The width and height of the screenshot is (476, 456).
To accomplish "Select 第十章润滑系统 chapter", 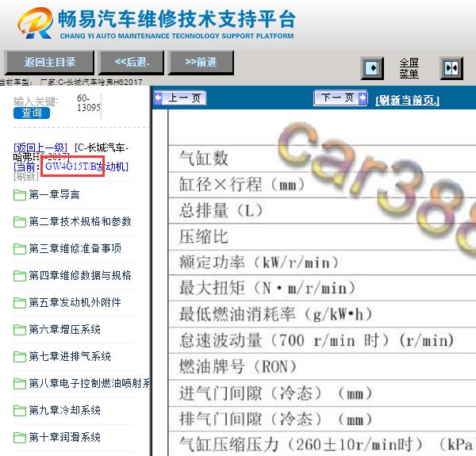I will [x=65, y=437].
